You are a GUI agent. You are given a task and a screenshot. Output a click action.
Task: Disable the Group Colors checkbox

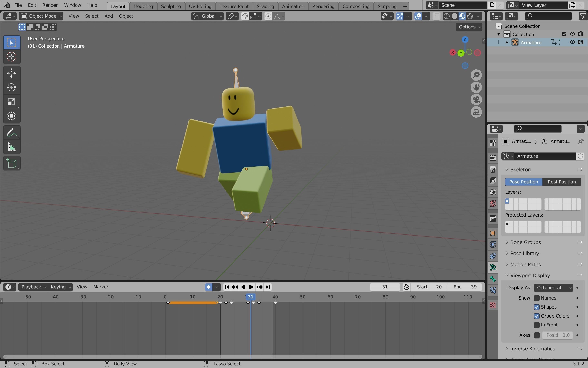(537, 316)
